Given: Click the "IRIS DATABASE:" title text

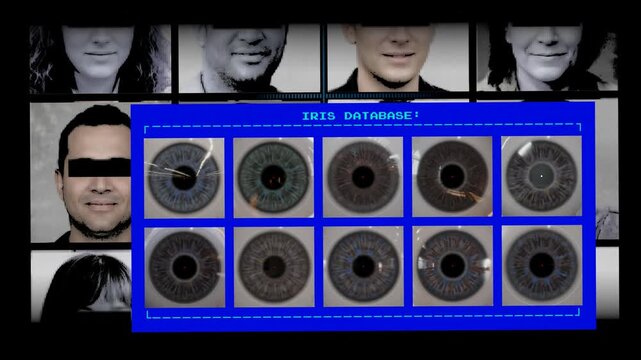Looking at the screenshot, I should (361, 116).
